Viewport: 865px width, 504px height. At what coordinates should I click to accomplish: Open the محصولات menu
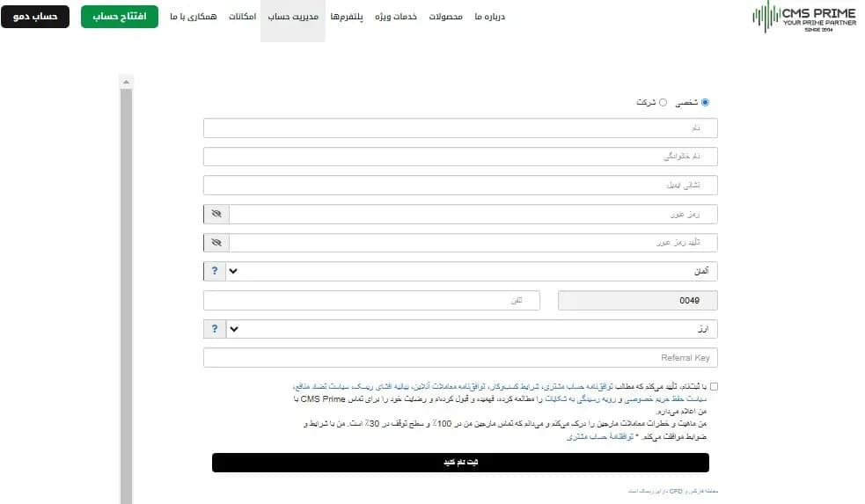coord(446,17)
